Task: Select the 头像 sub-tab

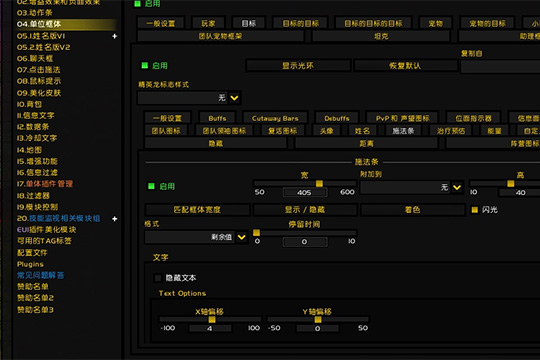Action: [x=326, y=131]
